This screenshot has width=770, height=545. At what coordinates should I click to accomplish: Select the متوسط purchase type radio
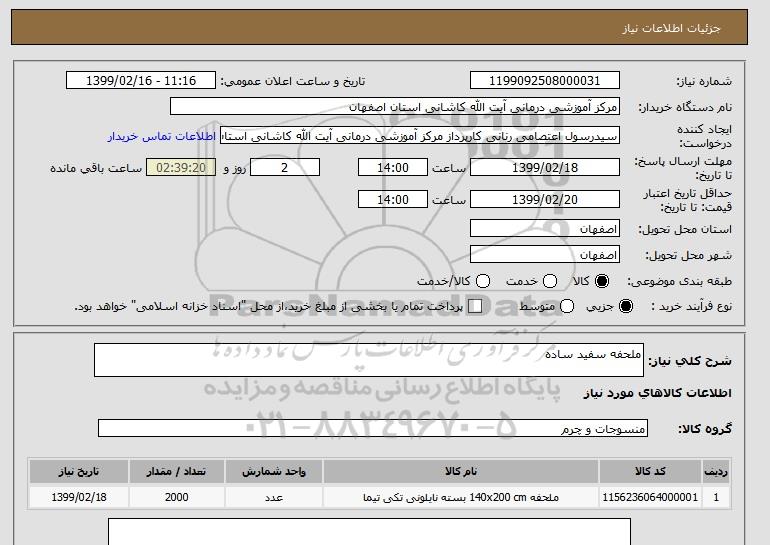[567, 306]
